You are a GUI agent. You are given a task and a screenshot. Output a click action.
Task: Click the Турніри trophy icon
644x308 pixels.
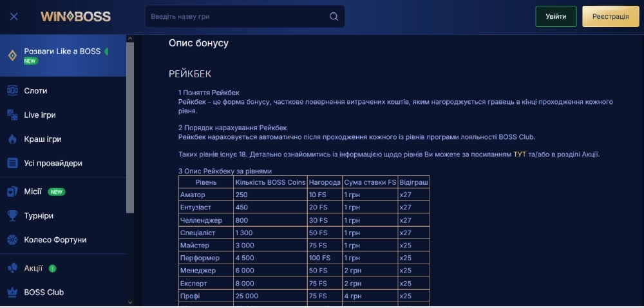(x=12, y=216)
